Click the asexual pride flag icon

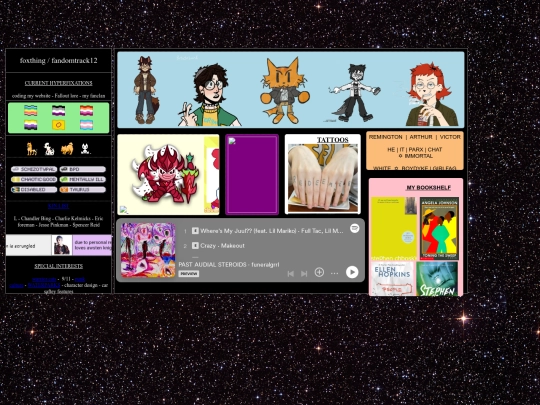coord(59,111)
